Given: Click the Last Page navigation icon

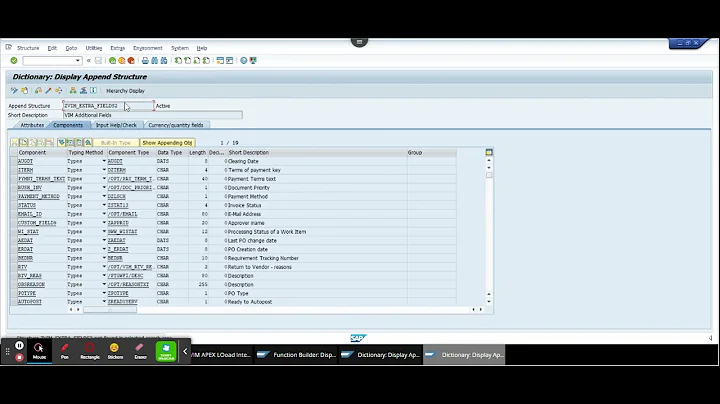Looking at the screenshot, I should click(x=206, y=61).
